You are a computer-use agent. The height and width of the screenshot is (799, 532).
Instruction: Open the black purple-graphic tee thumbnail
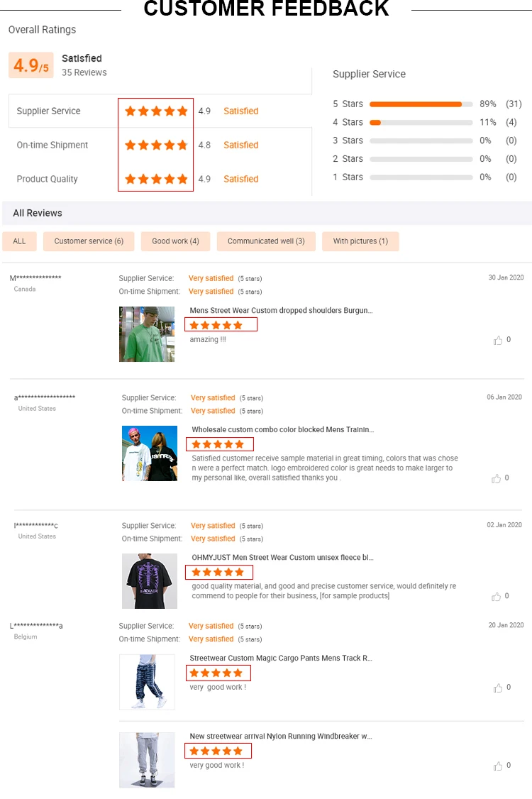point(149,581)
